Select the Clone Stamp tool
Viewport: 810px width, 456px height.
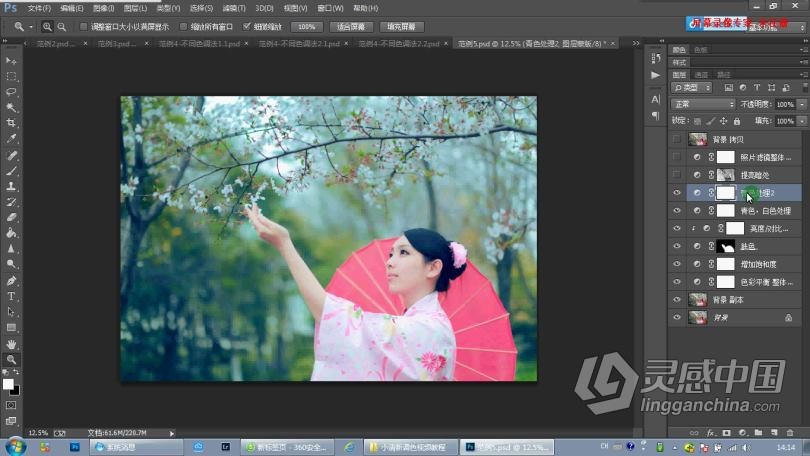[11, 186]
